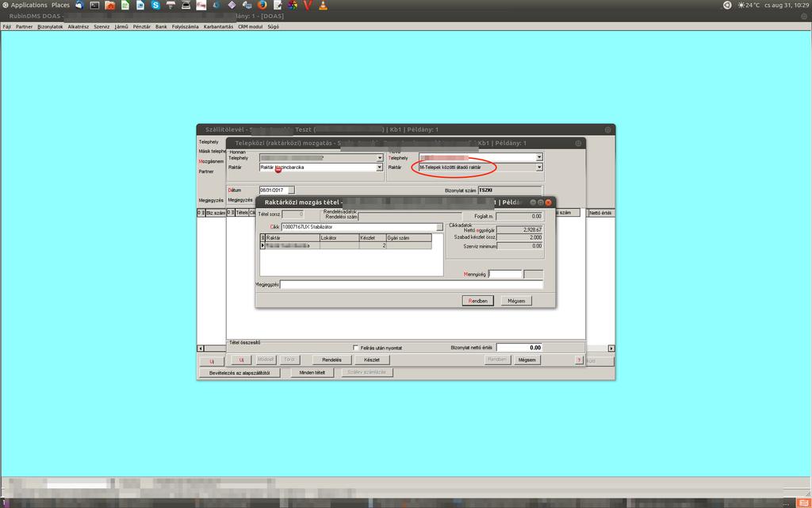Image resolution: width=812 pixels, height=508 pixels.
Task: Click the question mark help button
Action: 579,360
